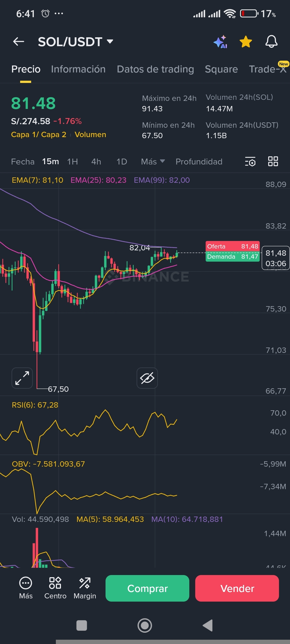Tap the OBV: −7.581.093,67 label
290x644 pixels.
click(48, 464)
